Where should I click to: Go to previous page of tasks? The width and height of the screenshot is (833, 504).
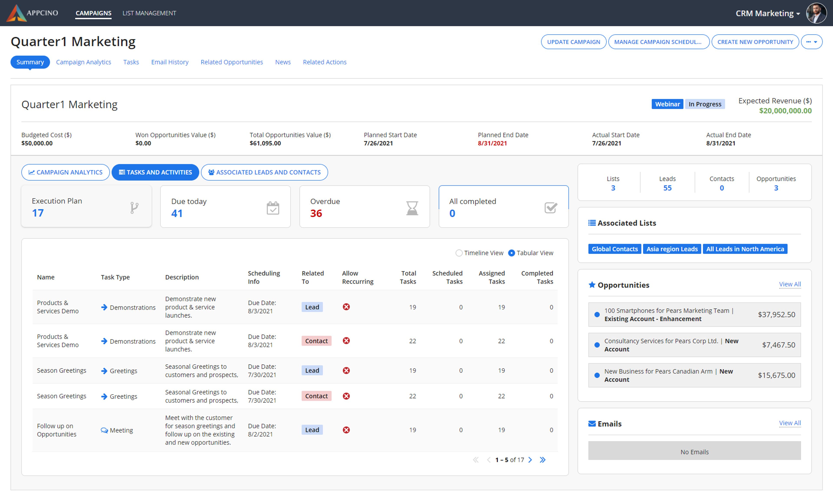click(489, 460)
